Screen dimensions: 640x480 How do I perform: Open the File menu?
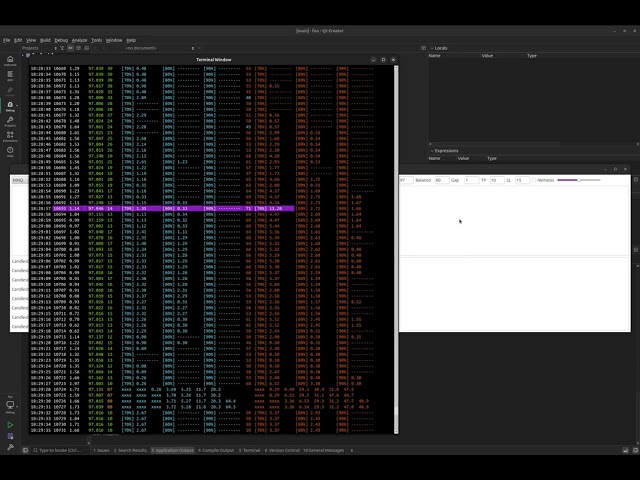click(7, 40)
